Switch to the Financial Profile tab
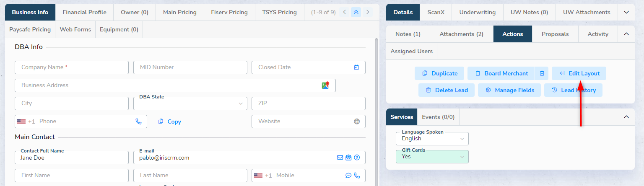Screen dimensions: 644x186 coord(84,12)
